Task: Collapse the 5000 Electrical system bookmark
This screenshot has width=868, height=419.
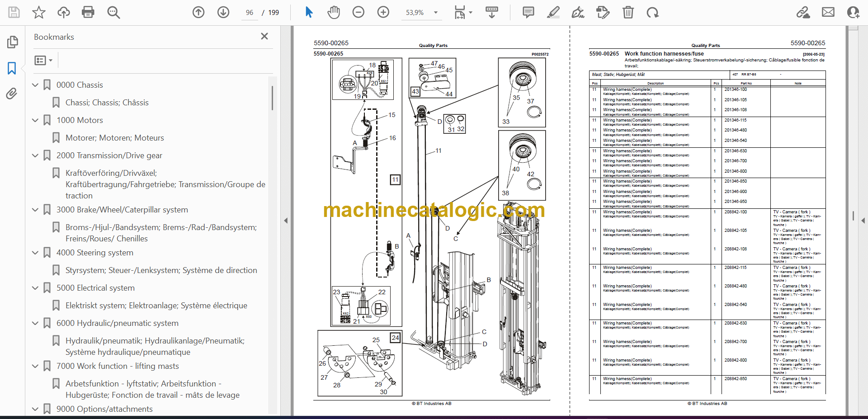Action: pyautogui.click(x=35, y=287)
